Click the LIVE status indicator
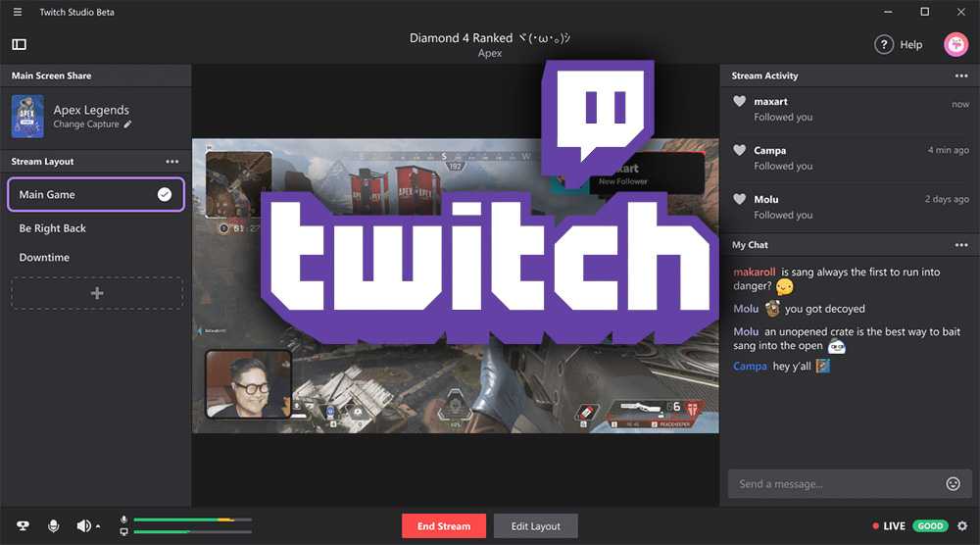This screenshot has height=545, width=980. pos(889,526)
